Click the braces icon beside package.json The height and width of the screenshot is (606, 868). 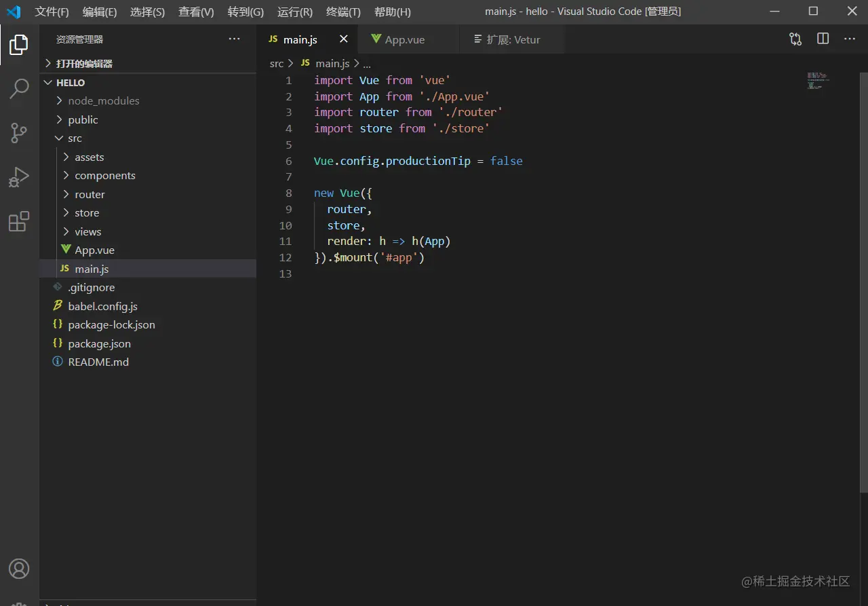tap(58, 343)
